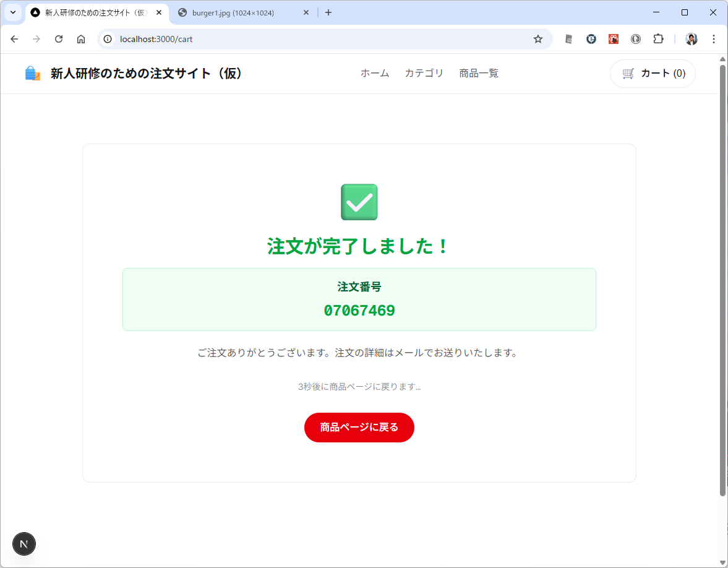Bookmark this page with the star icon
728x568 pixels.
(x=538, y=39)
